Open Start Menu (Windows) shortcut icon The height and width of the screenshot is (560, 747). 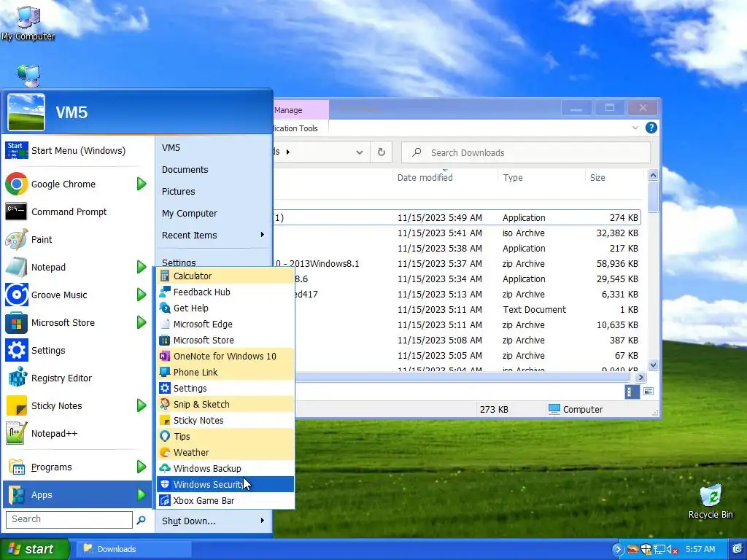pos(16,150)
